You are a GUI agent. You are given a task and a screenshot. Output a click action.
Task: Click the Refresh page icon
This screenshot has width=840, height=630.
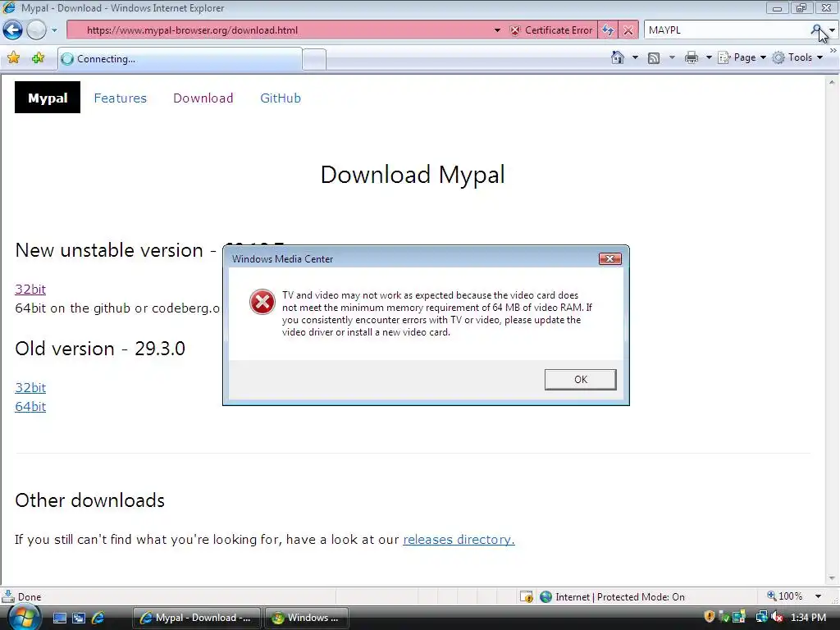(x=608, y=30)
